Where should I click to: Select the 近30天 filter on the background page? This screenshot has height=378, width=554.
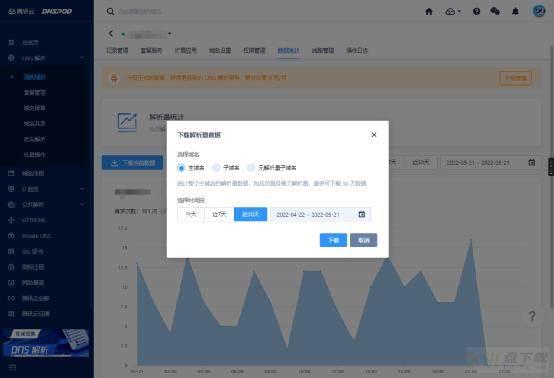click(x=420, y=163)
